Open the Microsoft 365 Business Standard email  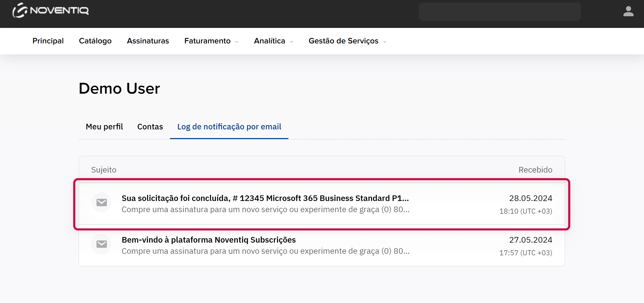click(265, 198)
